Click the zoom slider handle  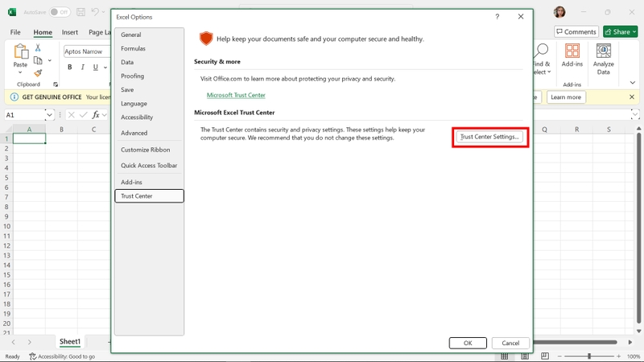[589, 356]
